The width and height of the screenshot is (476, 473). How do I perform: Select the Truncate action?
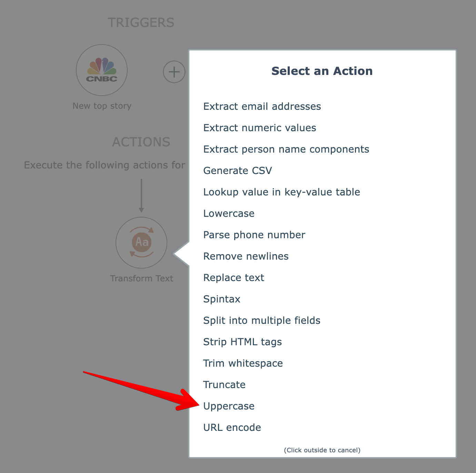click(224, 385)
